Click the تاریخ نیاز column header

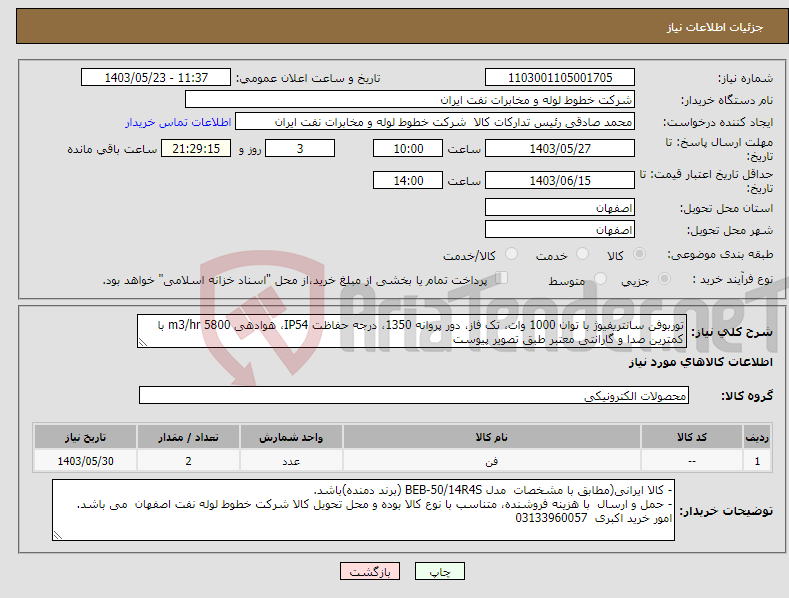86,437
